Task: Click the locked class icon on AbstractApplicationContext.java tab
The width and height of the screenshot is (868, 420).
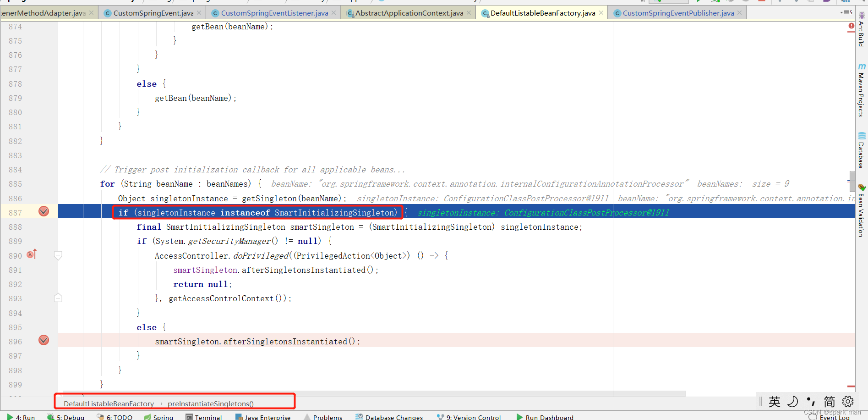Action: pyautogui.click(x=350, y=13)
